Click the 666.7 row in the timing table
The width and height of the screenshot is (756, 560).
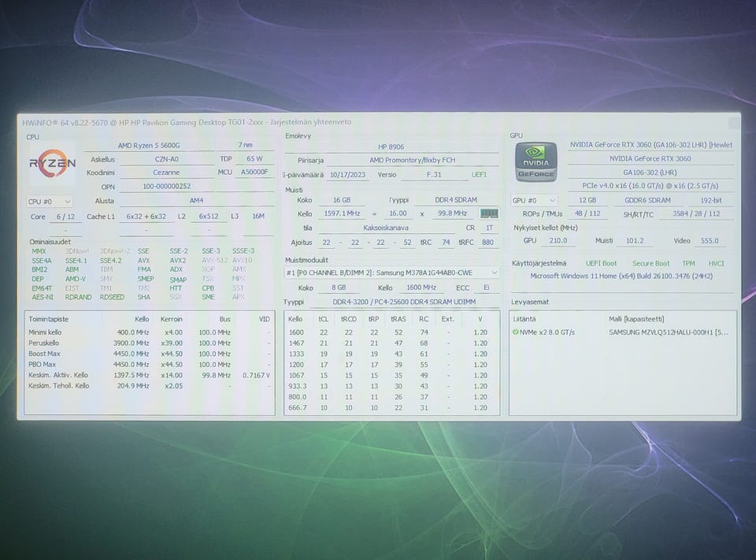(391, 407)
